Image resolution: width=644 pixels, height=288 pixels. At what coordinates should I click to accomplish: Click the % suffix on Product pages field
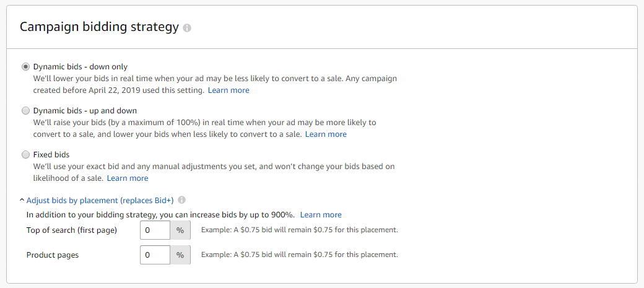pos(180,255)
